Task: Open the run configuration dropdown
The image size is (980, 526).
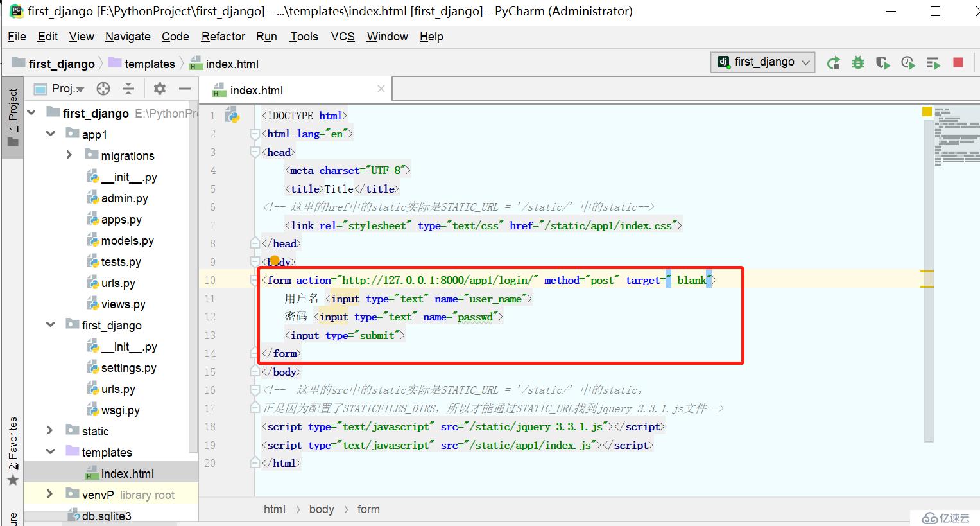Action: pos(763,62)
